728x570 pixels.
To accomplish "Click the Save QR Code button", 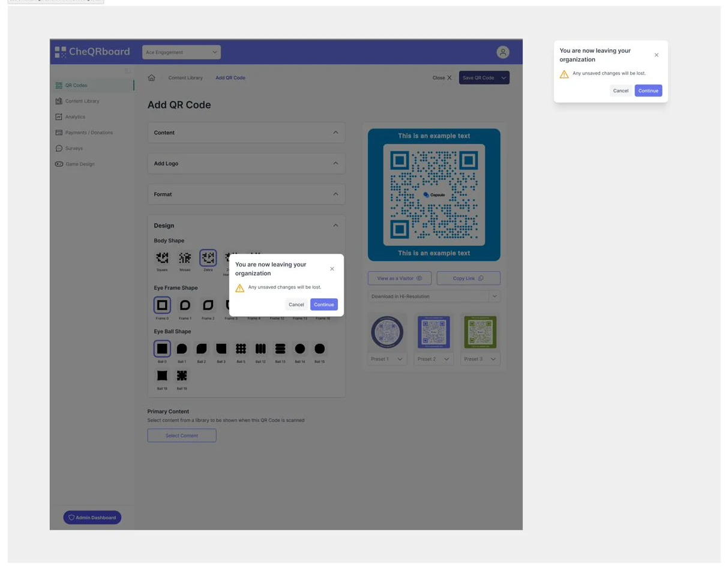I will (x=478, y=77).
